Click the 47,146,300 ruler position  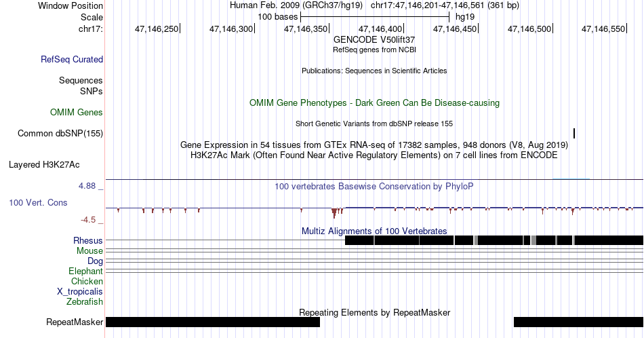coord(231,29)
